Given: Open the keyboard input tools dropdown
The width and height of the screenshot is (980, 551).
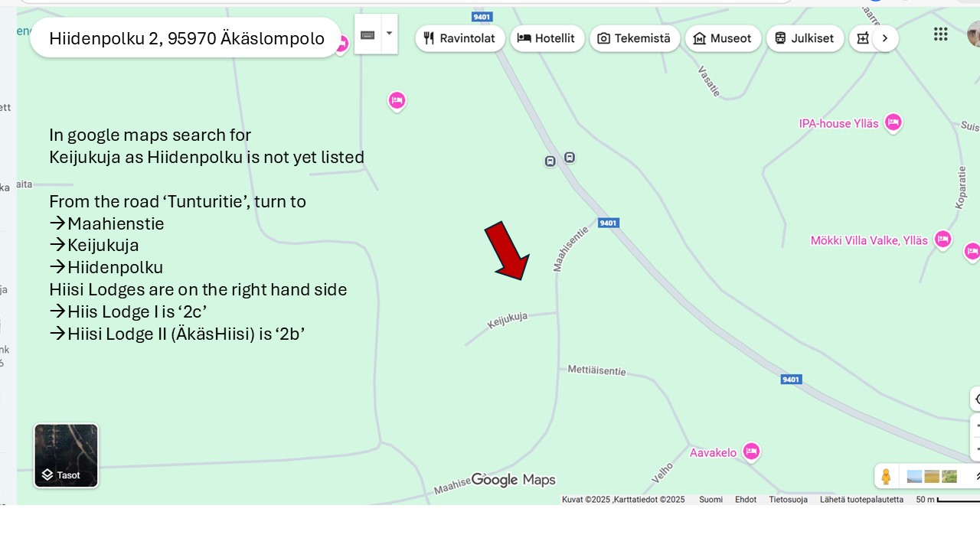Looking at the screenshot, I should tap(389, 34).
